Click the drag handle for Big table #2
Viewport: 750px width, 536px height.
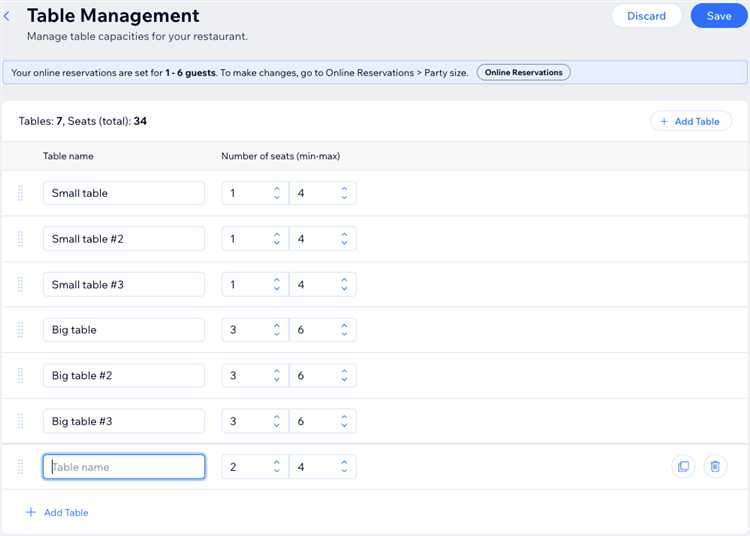click(x=20, y=376)
